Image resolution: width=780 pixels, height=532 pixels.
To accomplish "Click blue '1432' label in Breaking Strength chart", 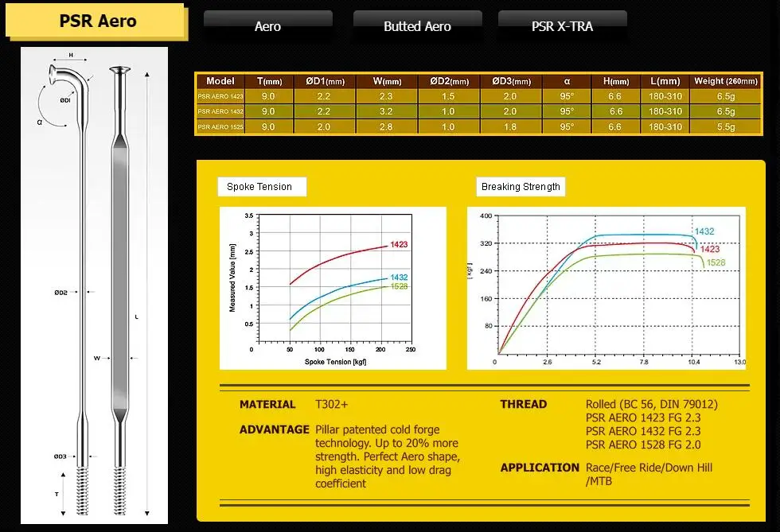I will click(704, 231).
